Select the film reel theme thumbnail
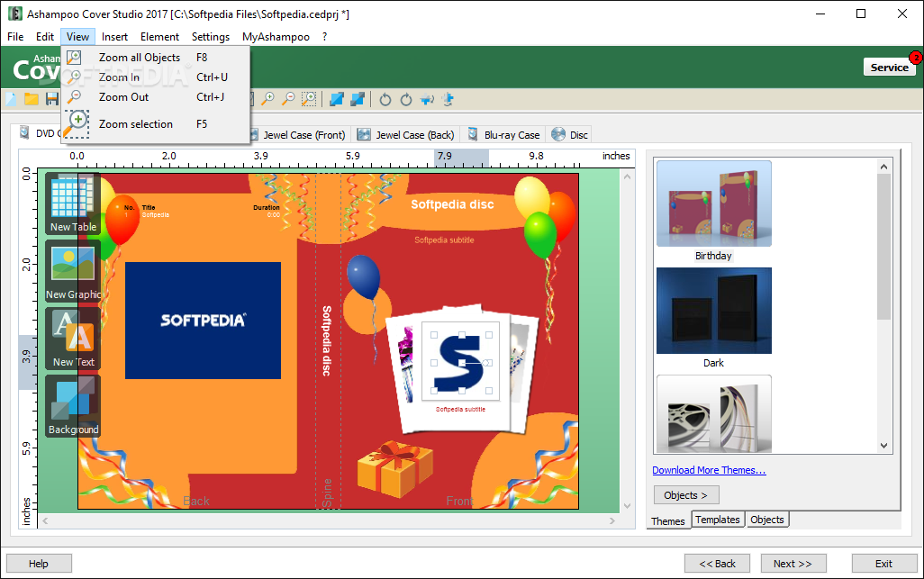This screenshot has height=579, width=924. pos(713,414)
